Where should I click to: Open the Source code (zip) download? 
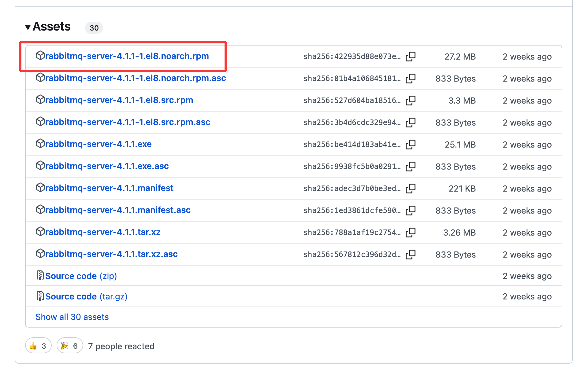point(76,276)
